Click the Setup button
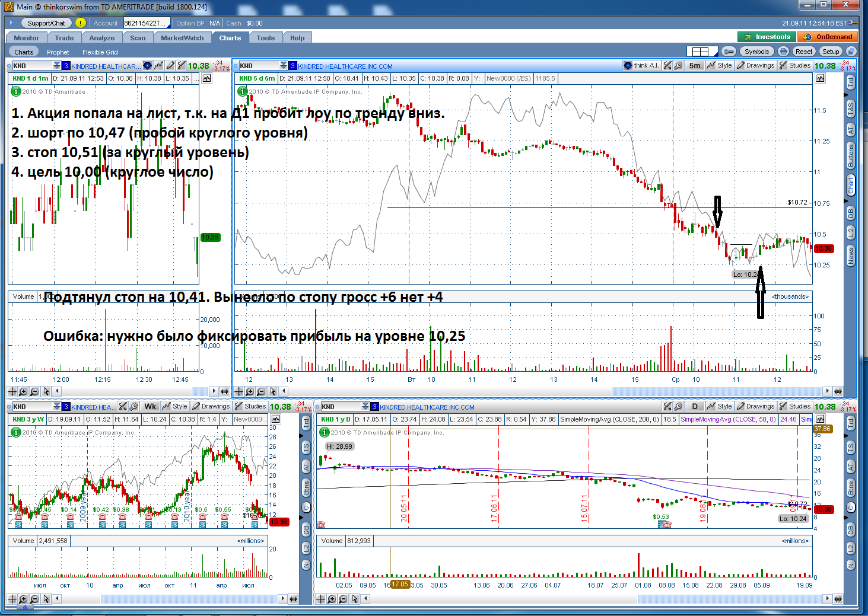The height and width of the screenshot is (616, 868). [831, 52]
